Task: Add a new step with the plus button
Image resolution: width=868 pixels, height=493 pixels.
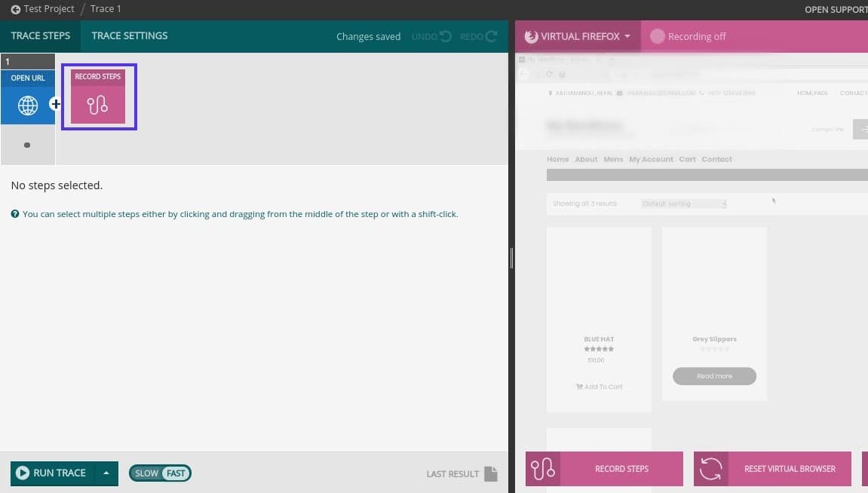Action: (55, 105)
